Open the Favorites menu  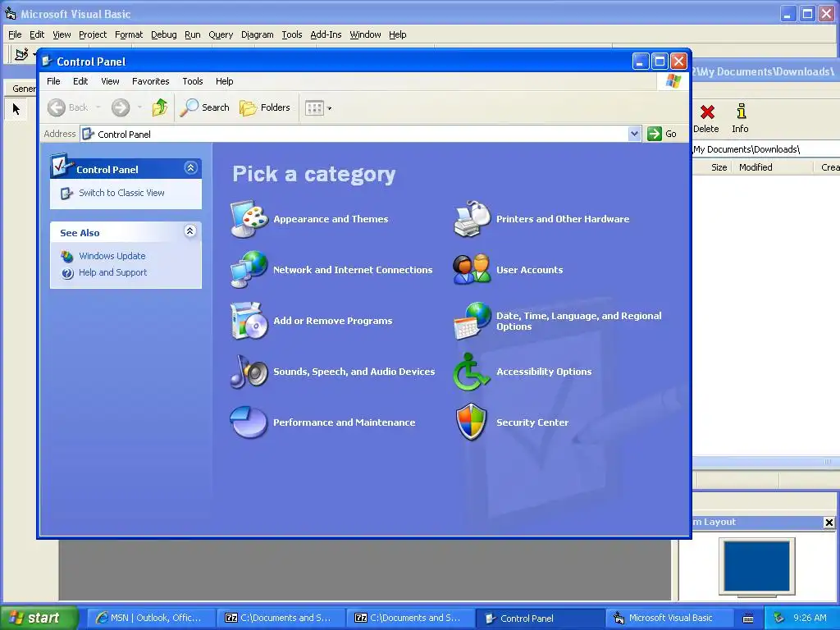click(151, 81)
